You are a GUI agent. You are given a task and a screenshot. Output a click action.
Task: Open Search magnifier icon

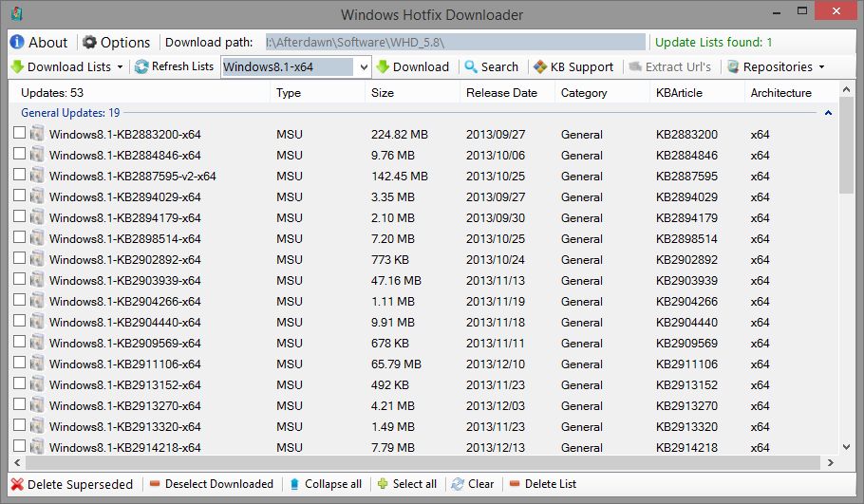471,66
